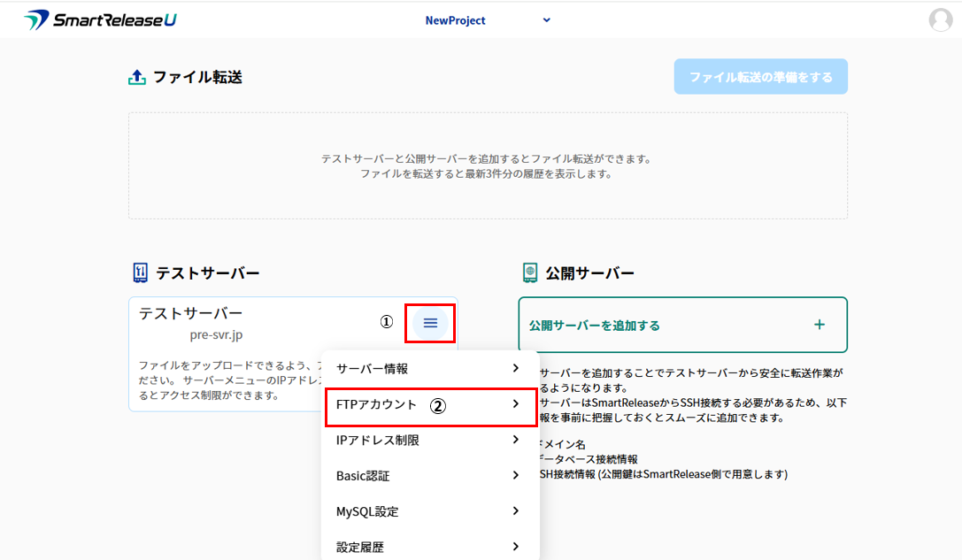
Task: Open the test server hamburger menu
Action: (430, 323)
